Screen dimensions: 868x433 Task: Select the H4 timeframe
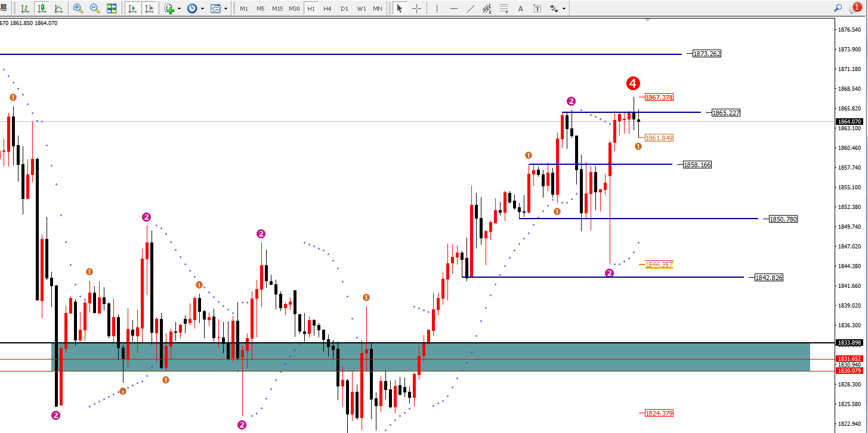pos(328,9)
